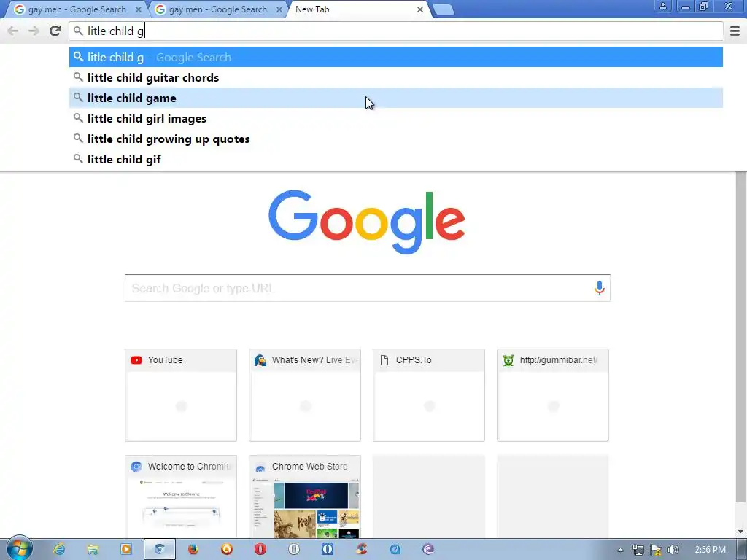The image size is (747, 560).
Task: Click the orange circular browser taskbar icon
Action: point(227,550)
